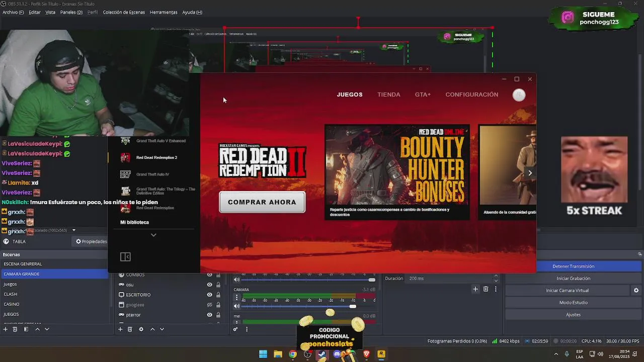Click the COMPRAR AHORA button

[x=262, y=202]
